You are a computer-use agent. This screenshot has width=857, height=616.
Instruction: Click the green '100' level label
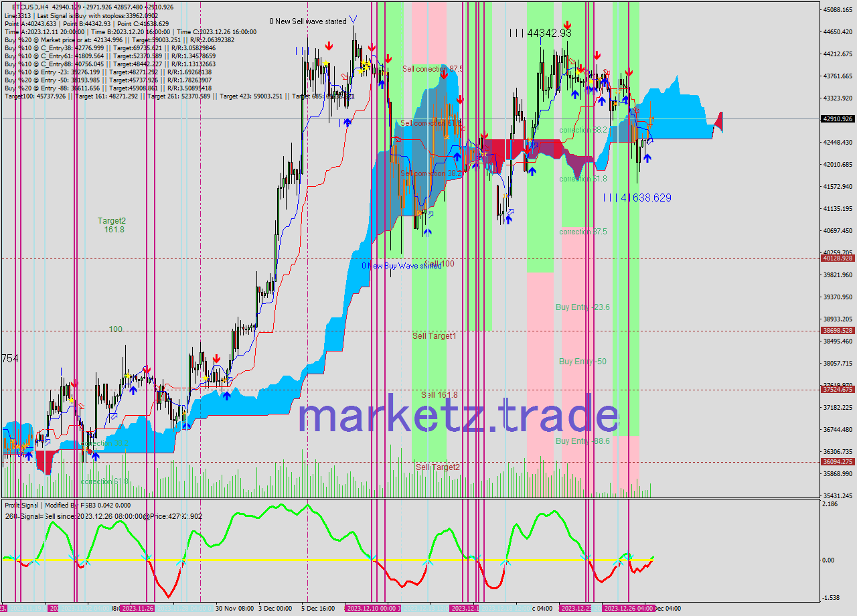(116, 329)
